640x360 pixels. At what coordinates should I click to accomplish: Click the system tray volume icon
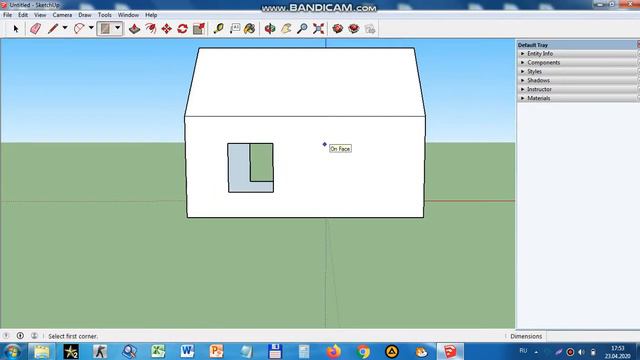click(x=582, y=352)
